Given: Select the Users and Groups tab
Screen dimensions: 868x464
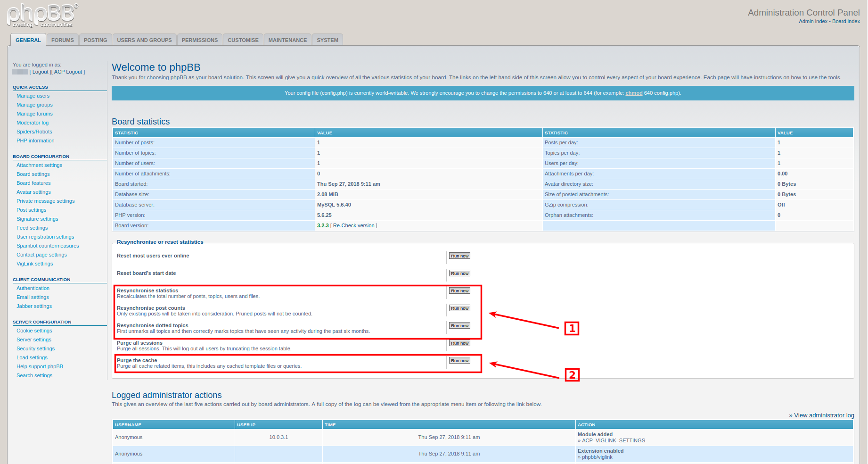Looking at the screenshot, I should (144, 40).
